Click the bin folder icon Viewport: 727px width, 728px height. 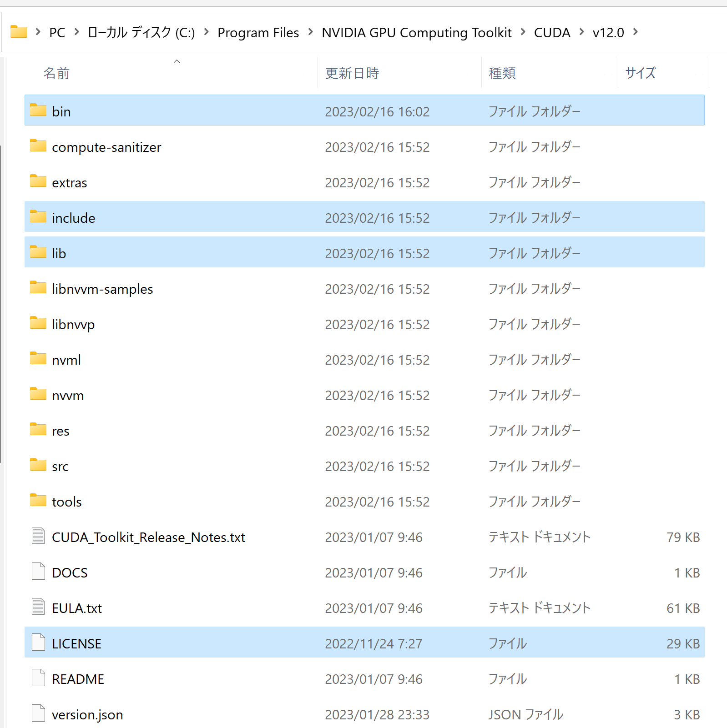point(38,110)
